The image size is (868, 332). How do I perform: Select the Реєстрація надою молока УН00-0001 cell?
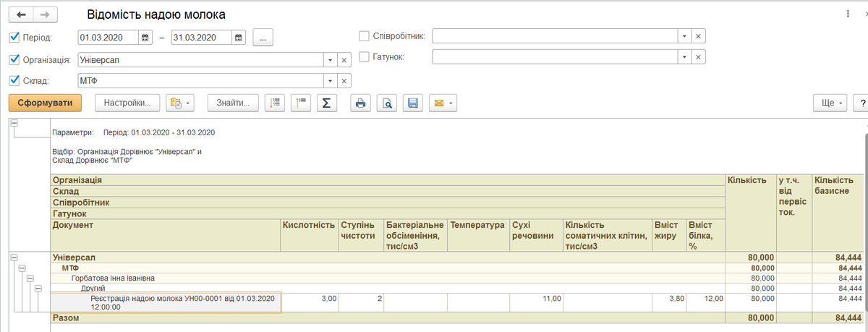coord(166,302)
